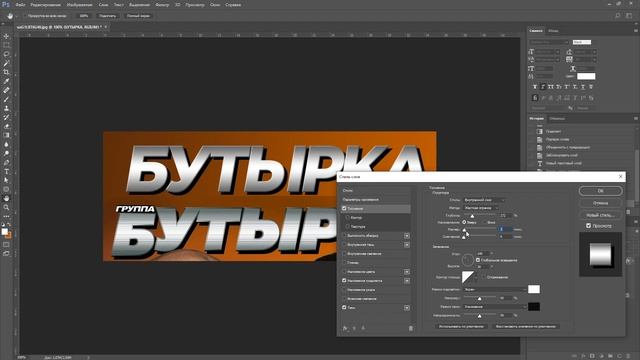Click the move effect down arrow
The height and width of the screenshot is (360, 640).
click(363, 328)
